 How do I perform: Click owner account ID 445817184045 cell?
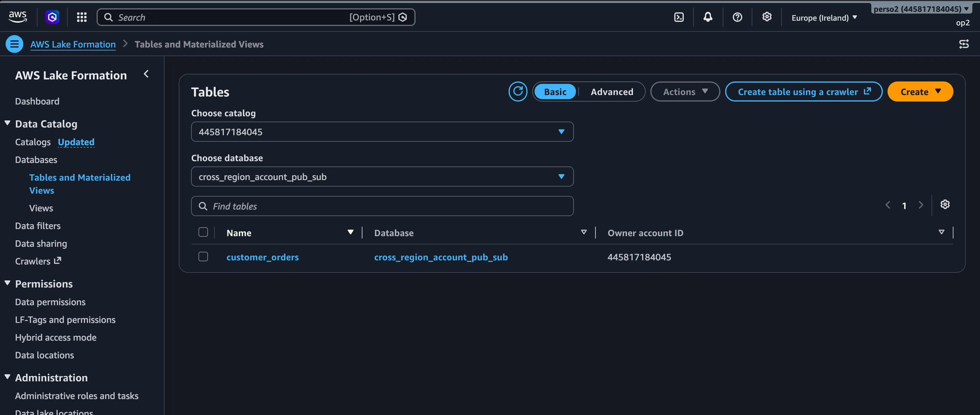[639, 257]
